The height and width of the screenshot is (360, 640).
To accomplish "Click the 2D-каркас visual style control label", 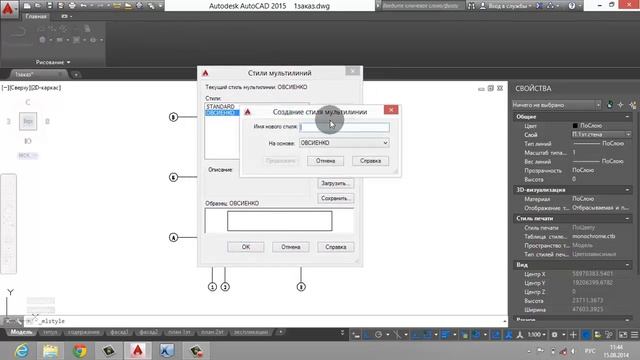I will click(45, 88).
